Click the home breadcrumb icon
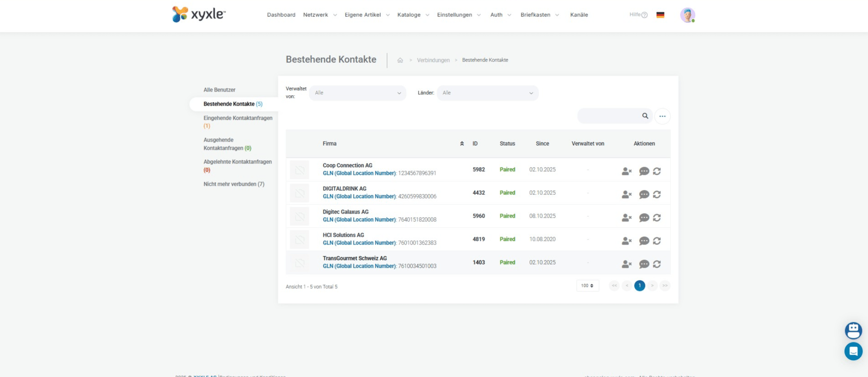 click(x=400, y=60)
